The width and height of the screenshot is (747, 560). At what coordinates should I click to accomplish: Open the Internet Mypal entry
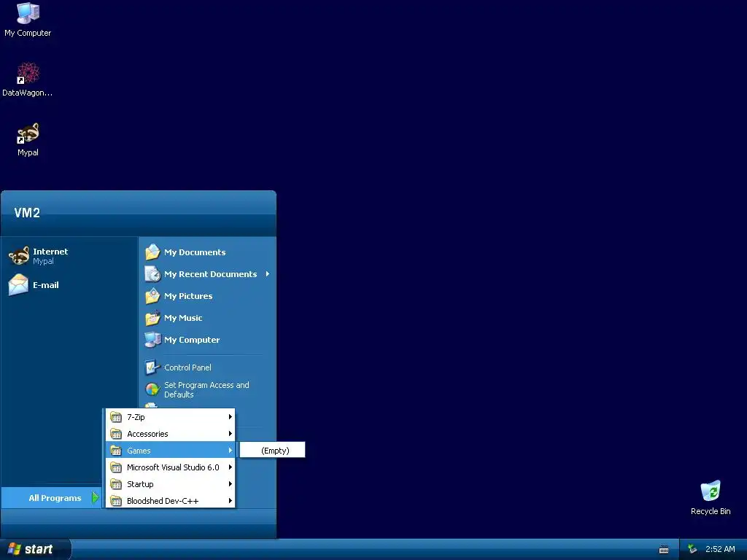point(69,256)
